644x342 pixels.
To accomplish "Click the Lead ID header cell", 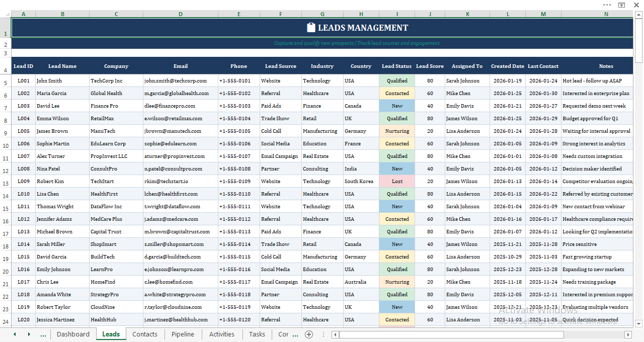I will pos(23,66).
